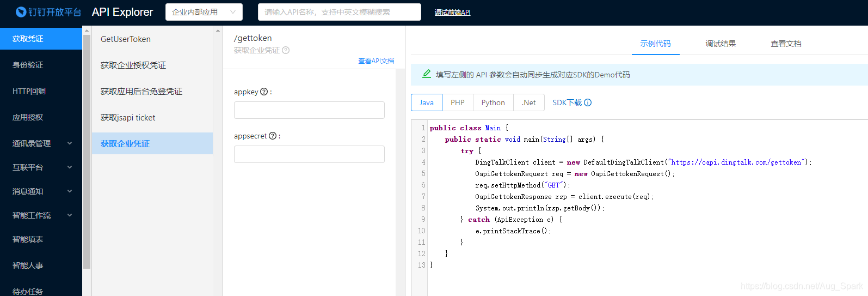The width and height of the screenshot is (868, 296).
Task: Select the Python code language tab
Action: point(493,102)
